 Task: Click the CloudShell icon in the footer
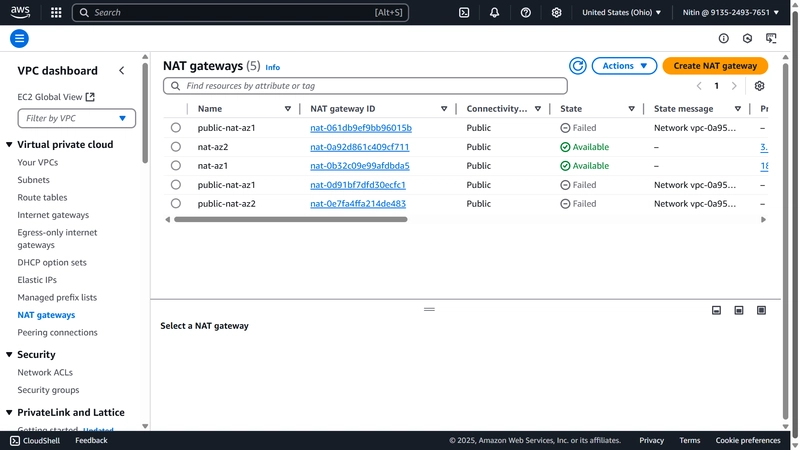click(x=15, y=440)
